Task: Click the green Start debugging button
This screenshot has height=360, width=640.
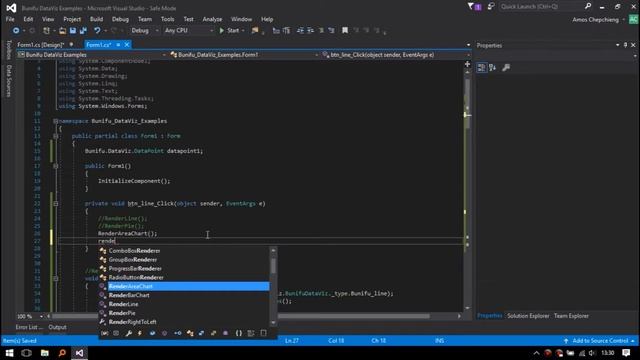Action: click(232, 31)
